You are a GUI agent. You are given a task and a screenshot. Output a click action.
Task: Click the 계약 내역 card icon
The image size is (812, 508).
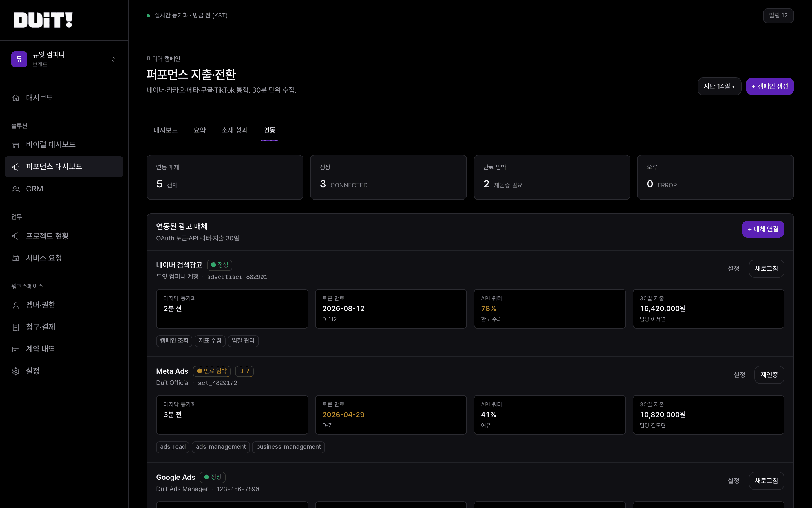(x=16, y=349)
